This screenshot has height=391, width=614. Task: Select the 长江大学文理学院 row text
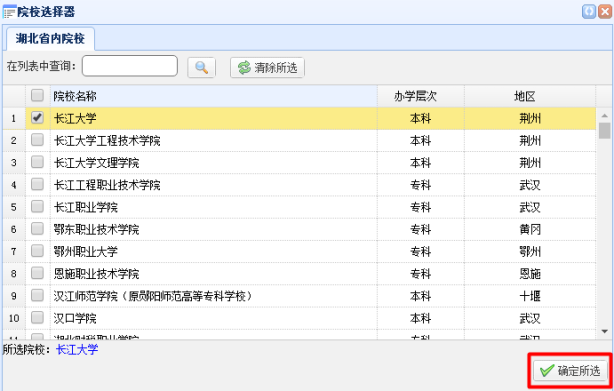tap(96, 163)
